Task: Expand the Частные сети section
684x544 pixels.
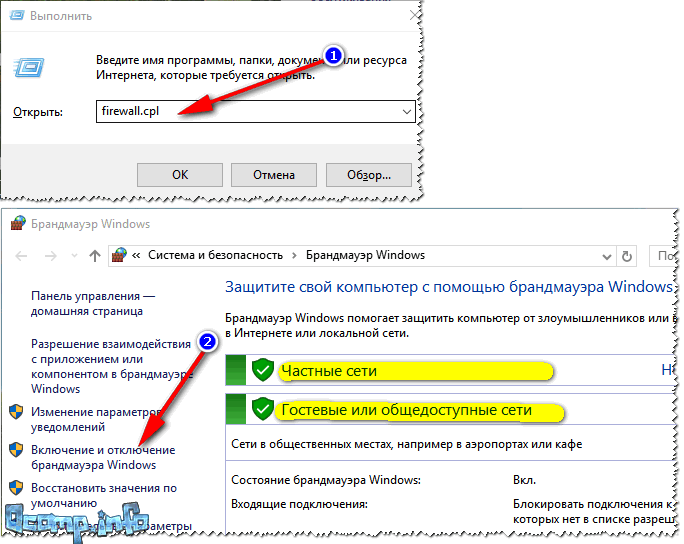Action: click(451, 370)
